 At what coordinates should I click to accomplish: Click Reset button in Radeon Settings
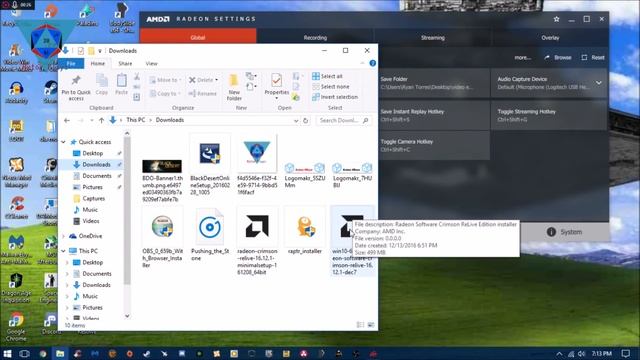593,58
